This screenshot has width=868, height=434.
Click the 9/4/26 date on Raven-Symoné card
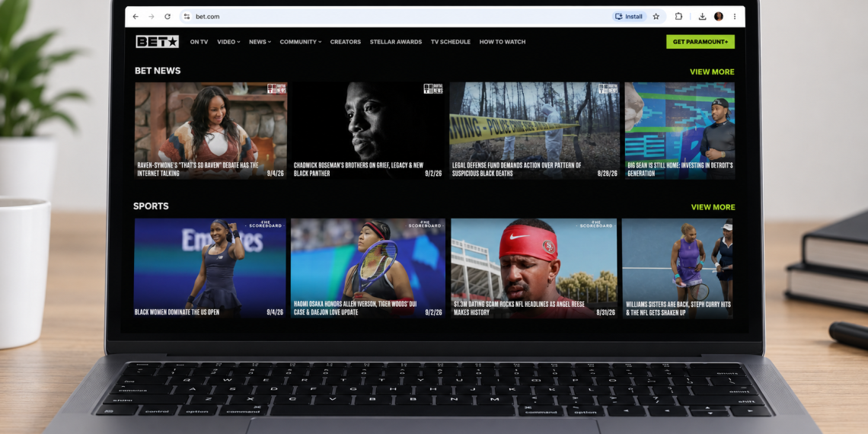[x=275, y=174]
